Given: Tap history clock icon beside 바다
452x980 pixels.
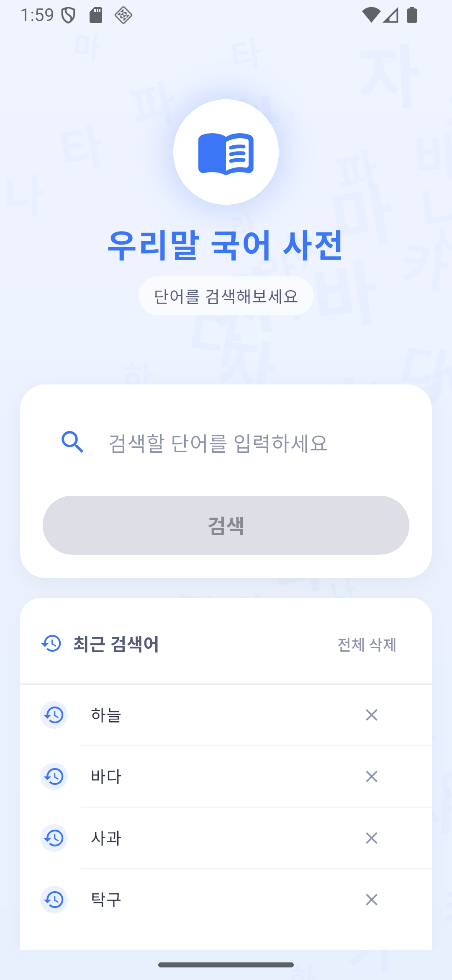Looking at the screenshot, I should click(x=54, y=776).
